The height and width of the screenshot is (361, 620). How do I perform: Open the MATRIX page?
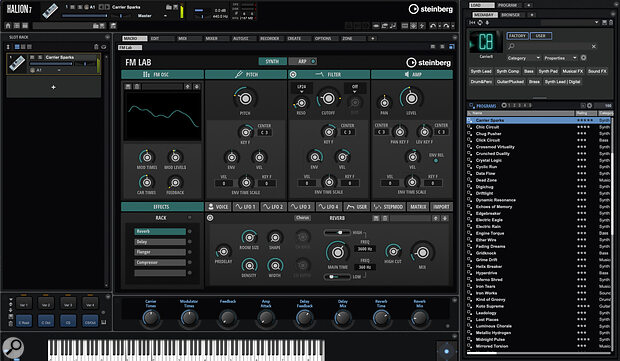click(x=418, y=207)
